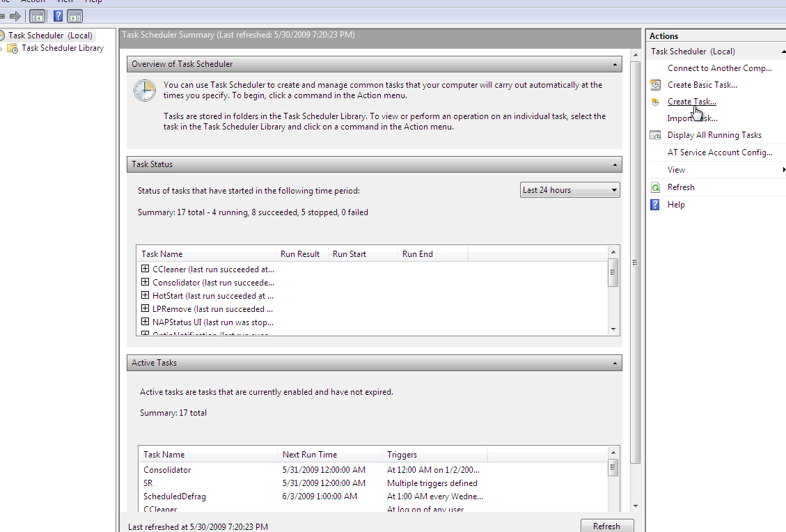Screen dimensions: 786x532
Task: Open the View submenu arrow in Actions
Action: tap(783, 170)
